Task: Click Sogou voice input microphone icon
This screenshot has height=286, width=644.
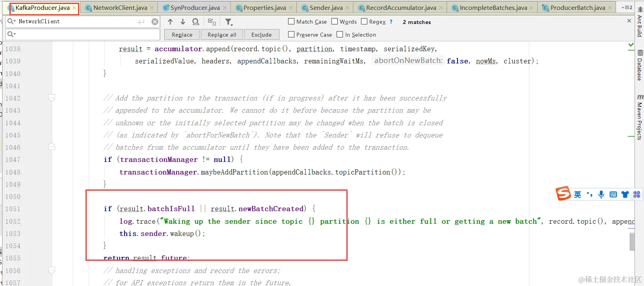Action: coord(601,194)
